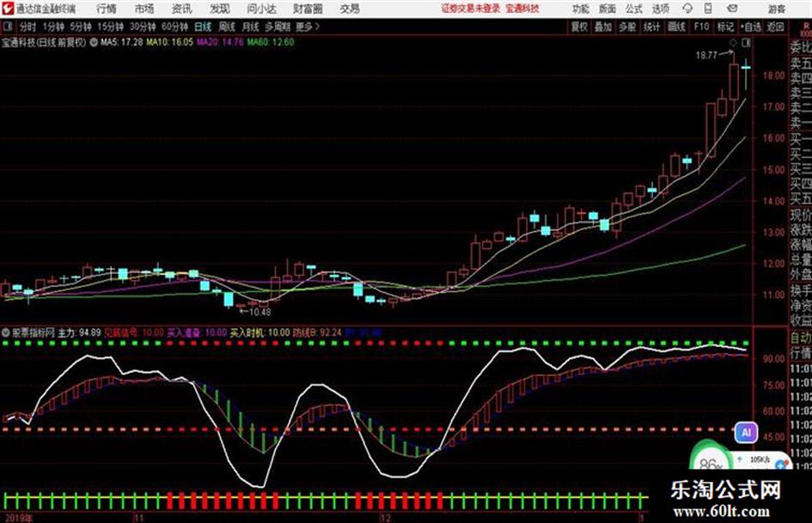This screenshot has width=812, height=523.
Task: Click the 画线 drawing tools button
Action: [x=676, y=27]
